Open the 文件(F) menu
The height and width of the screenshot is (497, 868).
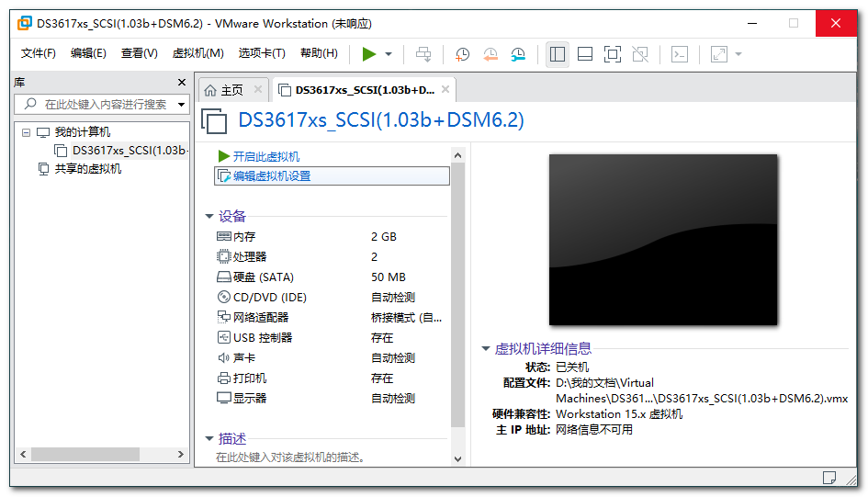[39, 53]
